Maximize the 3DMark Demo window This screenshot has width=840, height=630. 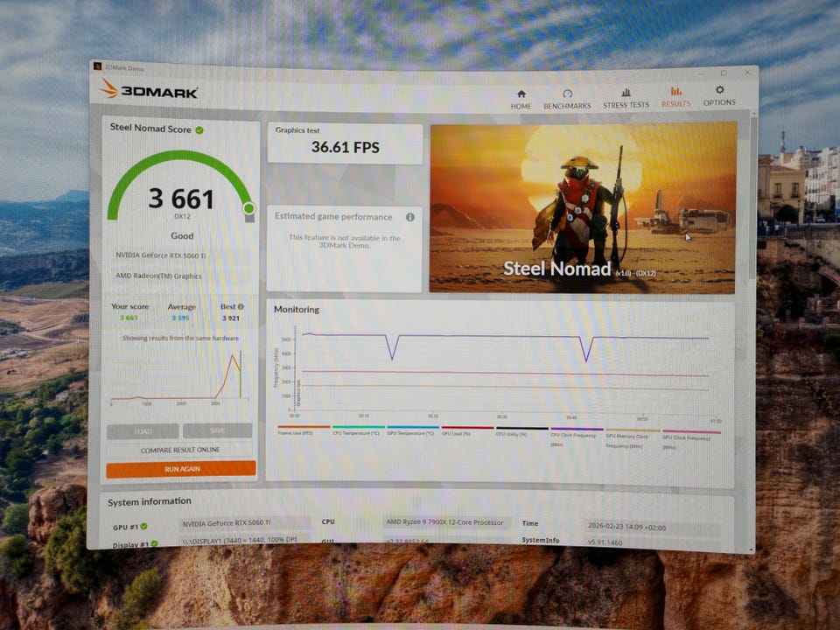click(x=724, y=73)
